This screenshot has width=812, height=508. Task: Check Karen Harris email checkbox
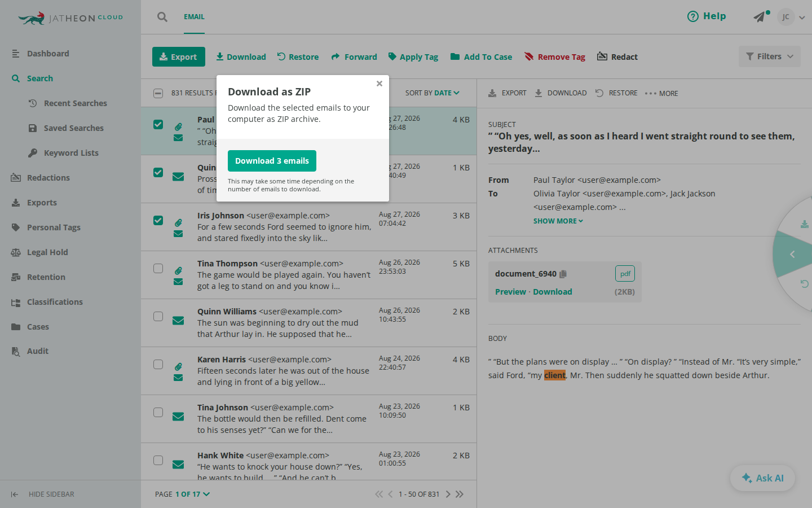point(158,364)
